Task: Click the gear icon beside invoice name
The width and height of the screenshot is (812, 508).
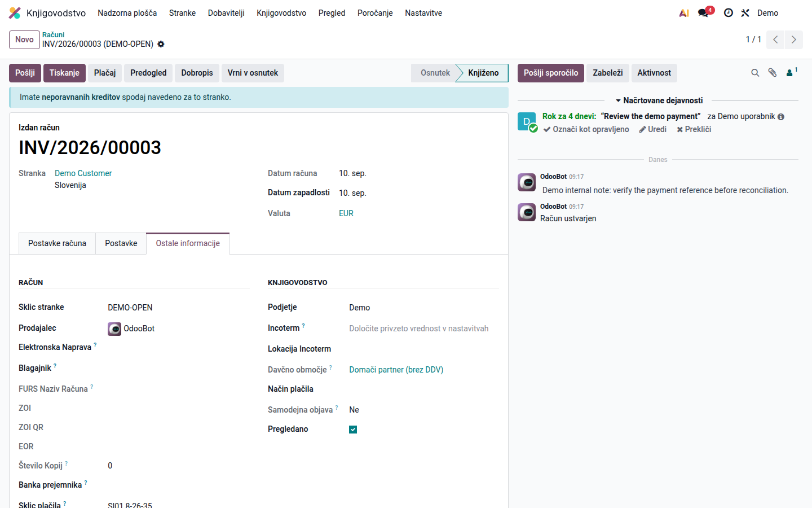Action: click(x=161, y=44)
